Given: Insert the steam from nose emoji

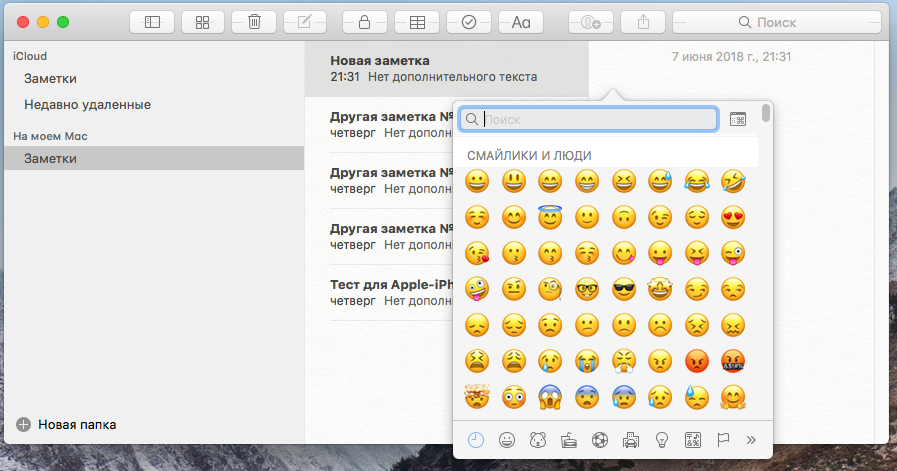Looking at the screenshot, I should (x=624, y=361).
